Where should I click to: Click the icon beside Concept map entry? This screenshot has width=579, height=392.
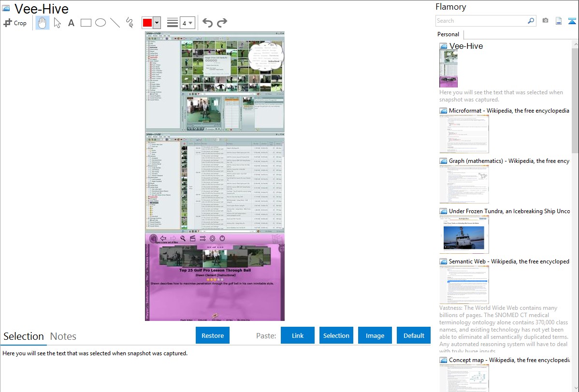(x=443, y=360)
